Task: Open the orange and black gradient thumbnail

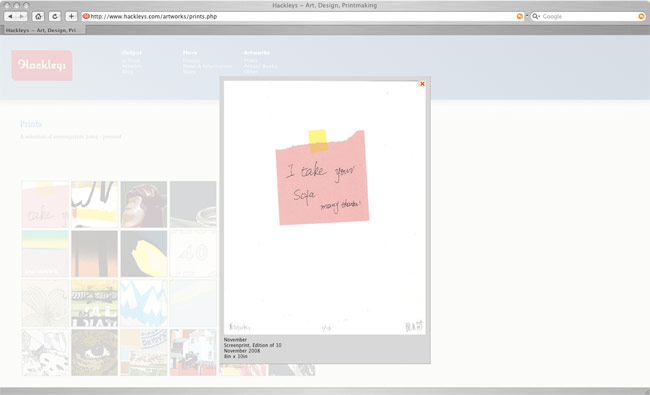Action: (95, 254)
